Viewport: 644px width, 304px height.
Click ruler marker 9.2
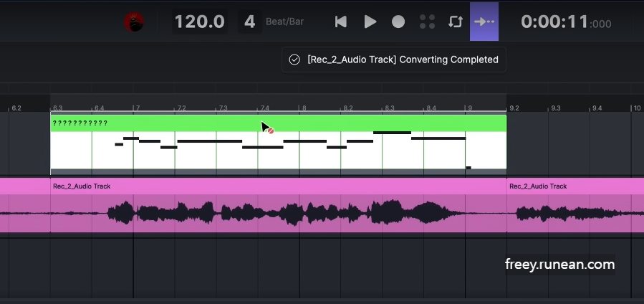tap(514, 108)
